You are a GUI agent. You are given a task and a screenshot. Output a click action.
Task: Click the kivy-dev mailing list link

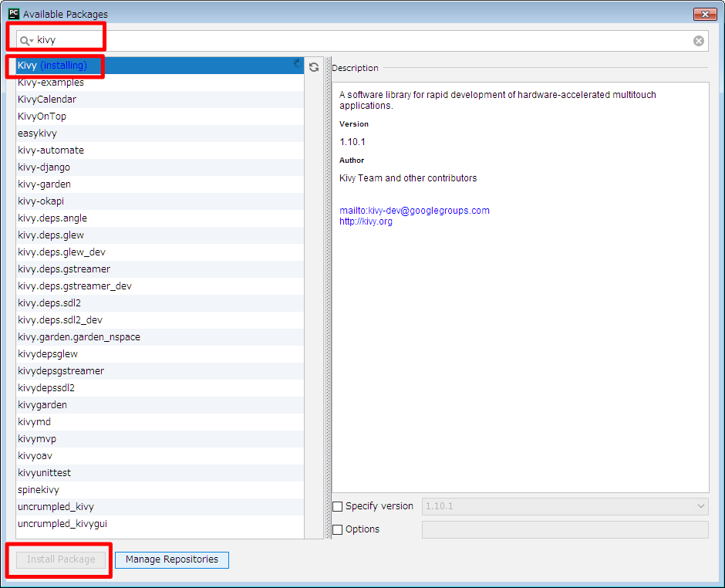point(414,210)
